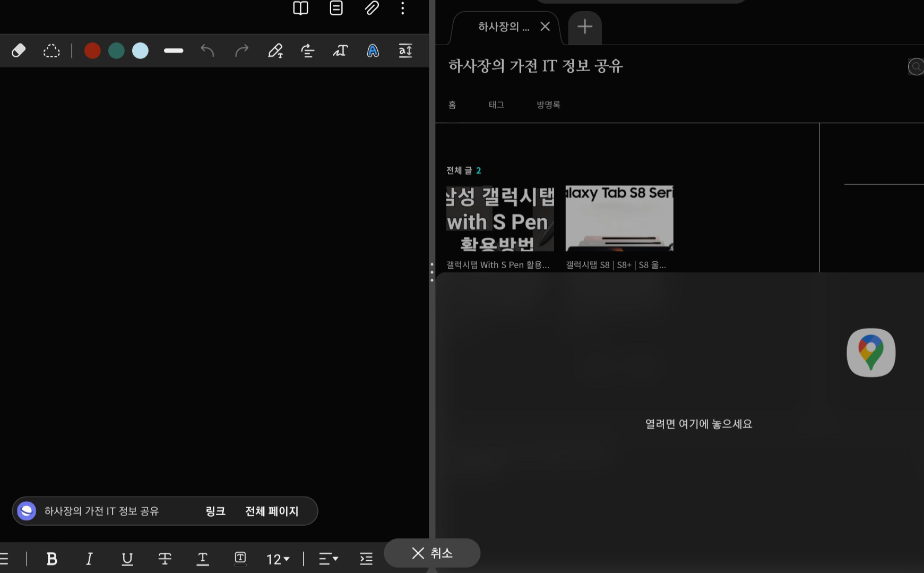Viewport: 924px width, 573px height.
Task: Pick the green pen color
Action: click(116, 51)
